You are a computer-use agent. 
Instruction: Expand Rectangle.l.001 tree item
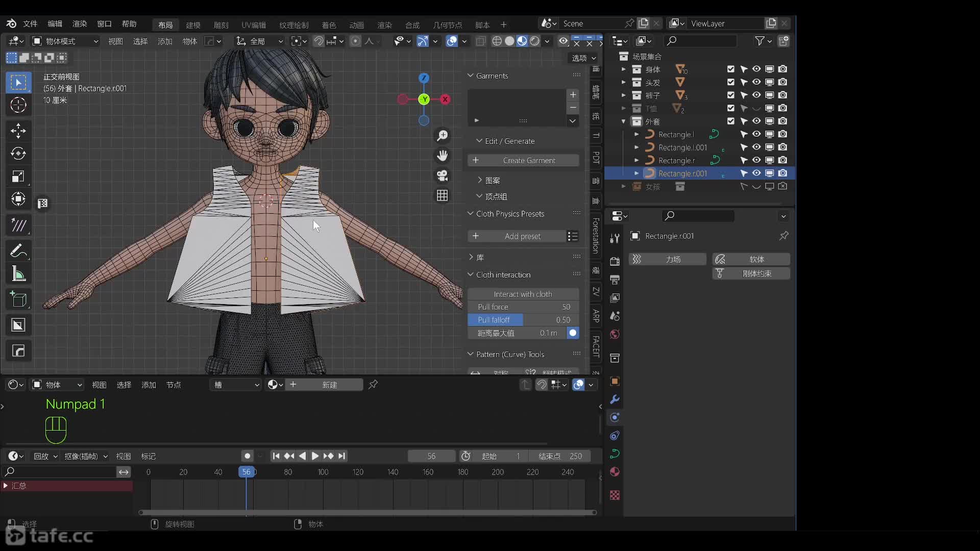[636, 147]
